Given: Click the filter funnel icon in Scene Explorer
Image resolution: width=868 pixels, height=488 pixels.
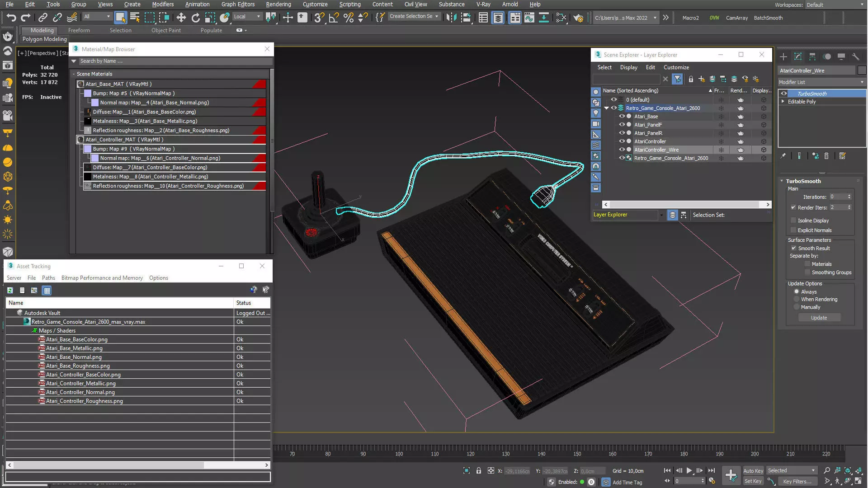Looking at the screenshot, I should 677,79.
